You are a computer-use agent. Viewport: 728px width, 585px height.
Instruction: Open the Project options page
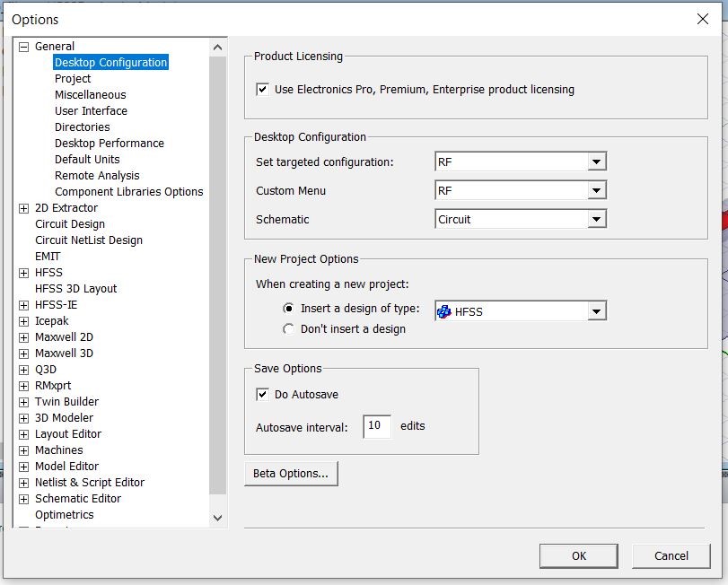tap(73, 79)
